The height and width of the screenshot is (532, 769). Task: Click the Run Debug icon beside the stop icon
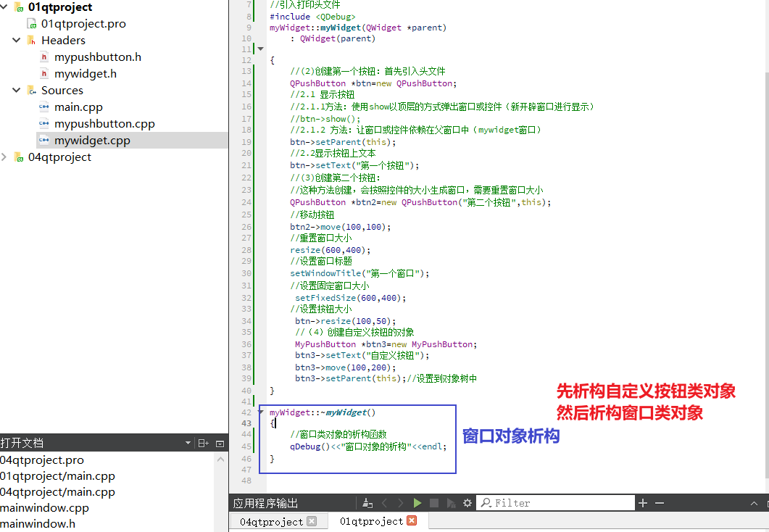[x=449, y=502]
